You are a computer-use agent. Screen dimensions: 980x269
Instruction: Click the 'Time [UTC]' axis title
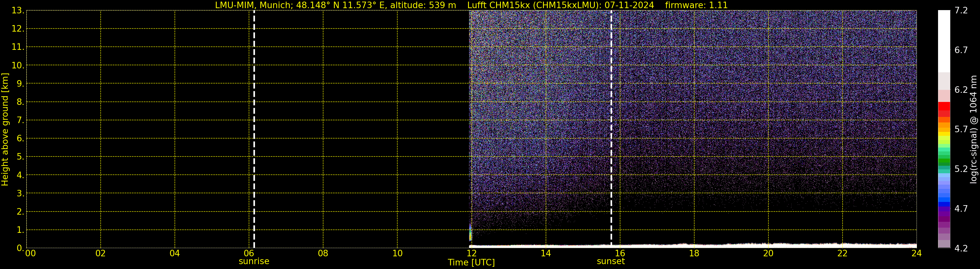471,262
